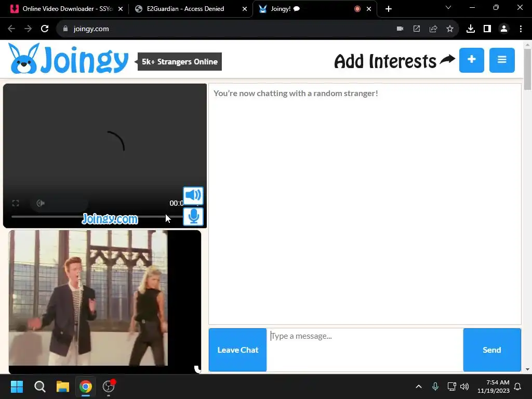Screen dimensions: 532x399
Task: Click Chrome icon in taskbar
Action: tap(86, 387)
